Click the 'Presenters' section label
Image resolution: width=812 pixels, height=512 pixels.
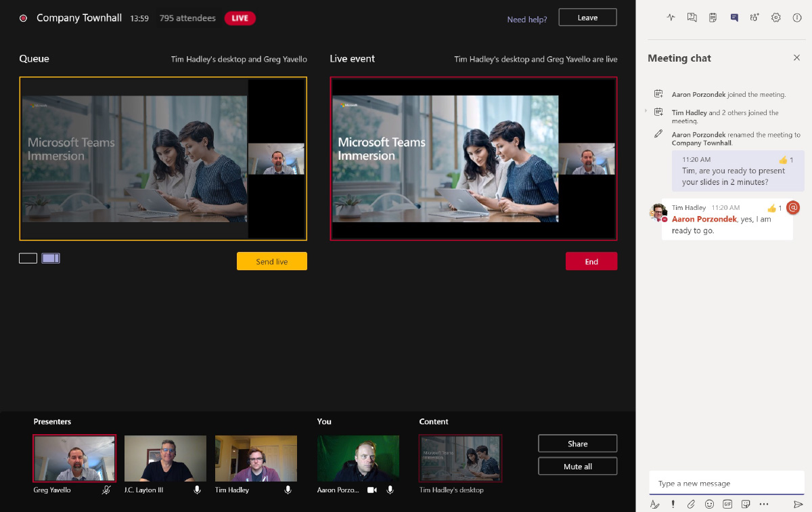[52, 421]
